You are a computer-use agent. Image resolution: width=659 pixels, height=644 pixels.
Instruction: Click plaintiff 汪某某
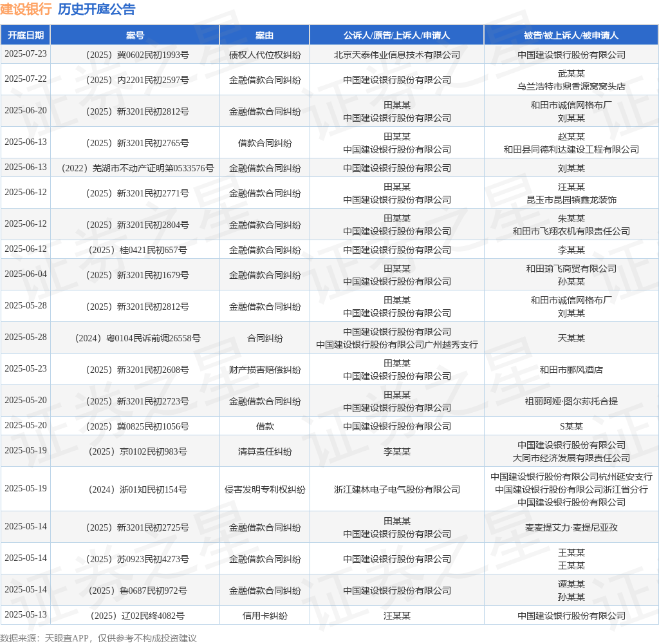396,616
